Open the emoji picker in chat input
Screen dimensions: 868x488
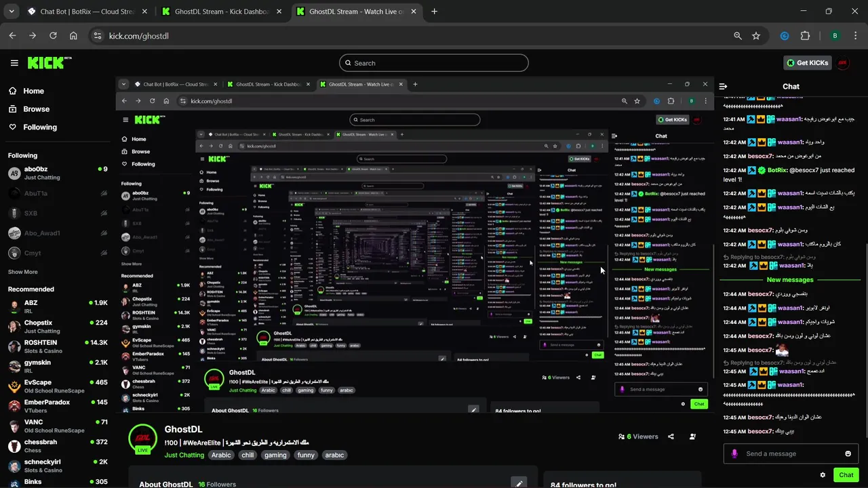click(x=848, y=453)
